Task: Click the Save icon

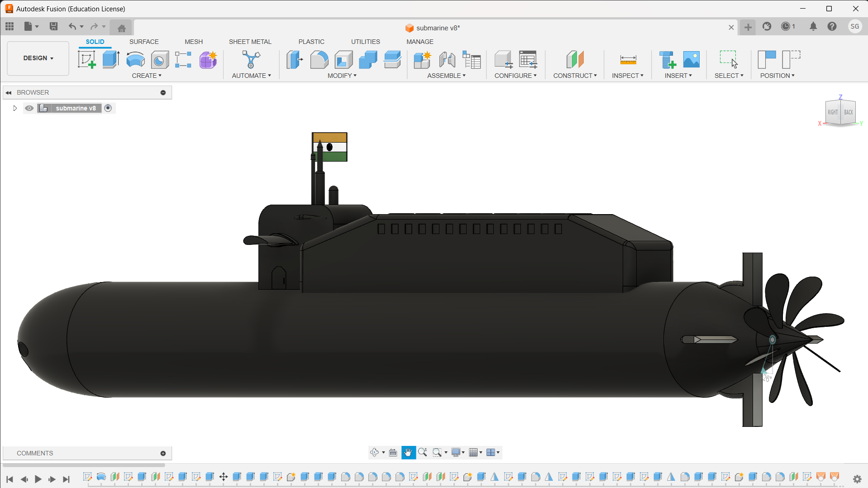Action: pyautogui.click(x=53, y=26)
